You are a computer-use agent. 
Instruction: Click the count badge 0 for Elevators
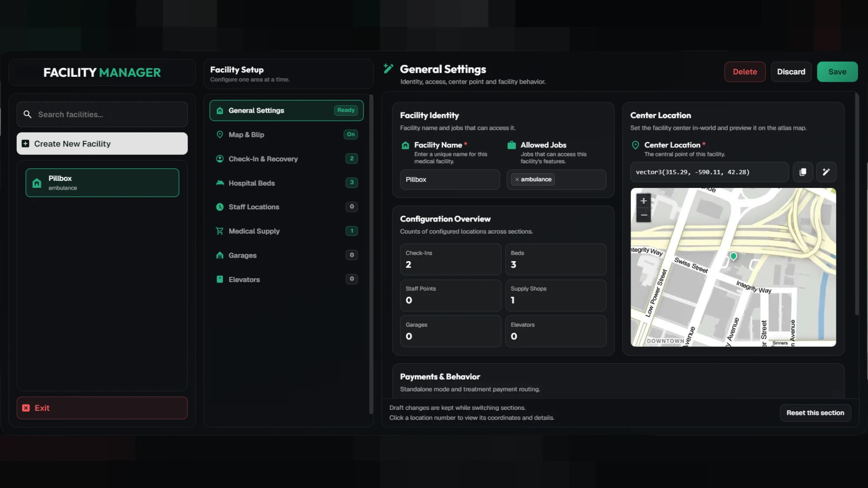[x=352, y=279]
